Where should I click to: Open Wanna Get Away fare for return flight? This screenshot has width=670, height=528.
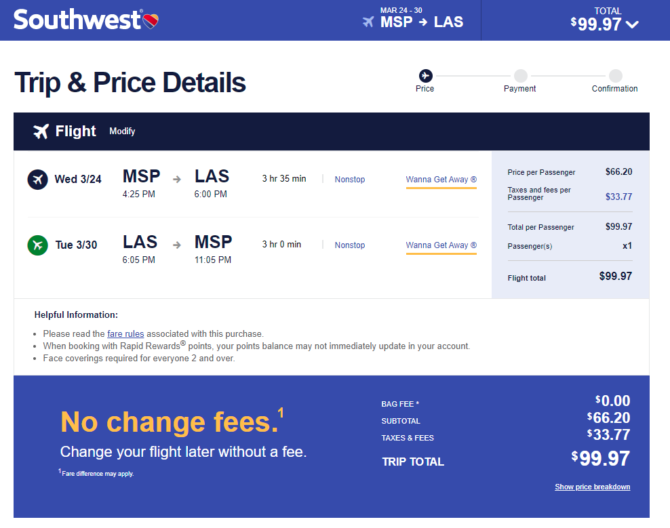(x=441, y=245)
